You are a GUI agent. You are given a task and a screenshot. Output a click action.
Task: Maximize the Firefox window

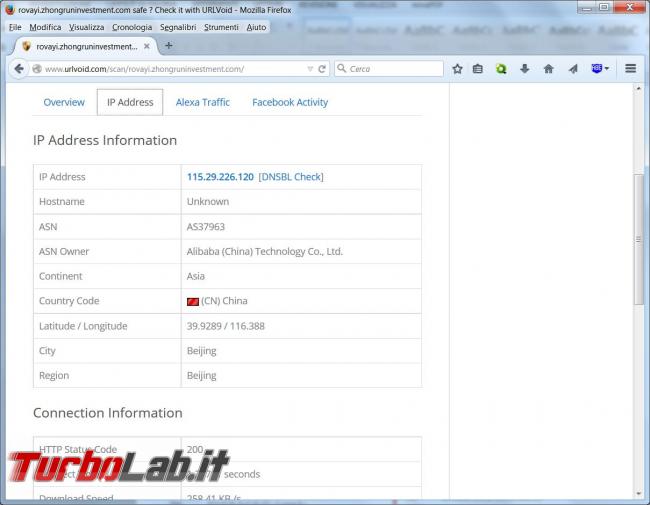tap(604, 7)
